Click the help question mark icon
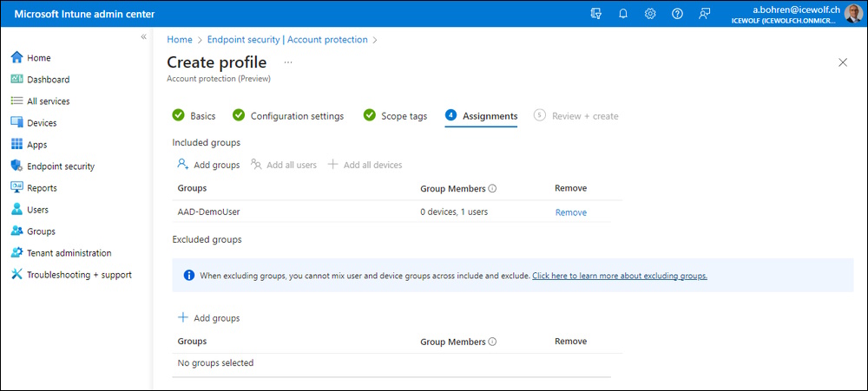The width and height of the screenshot is (868, 391). click(x=677, y=14)
